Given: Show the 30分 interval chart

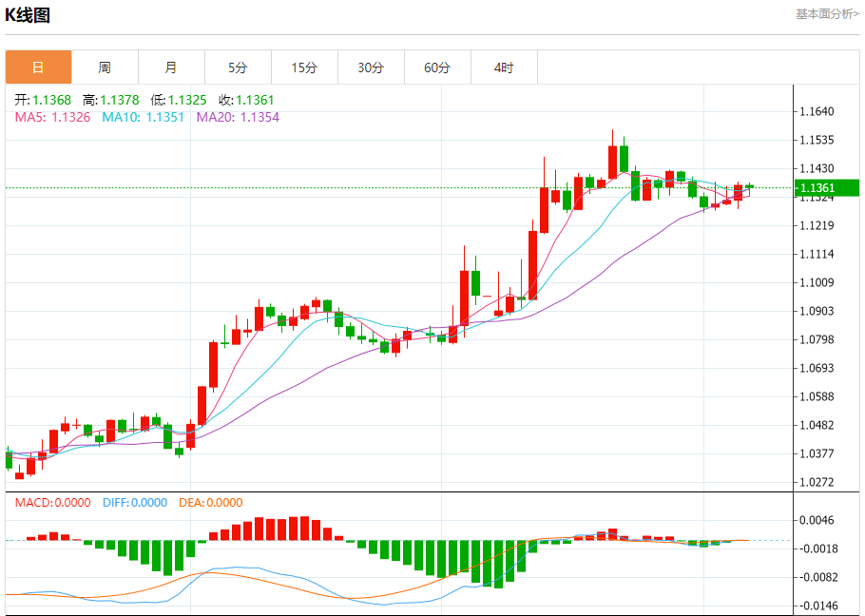Looking at the screenshot, I should point(371,67).
